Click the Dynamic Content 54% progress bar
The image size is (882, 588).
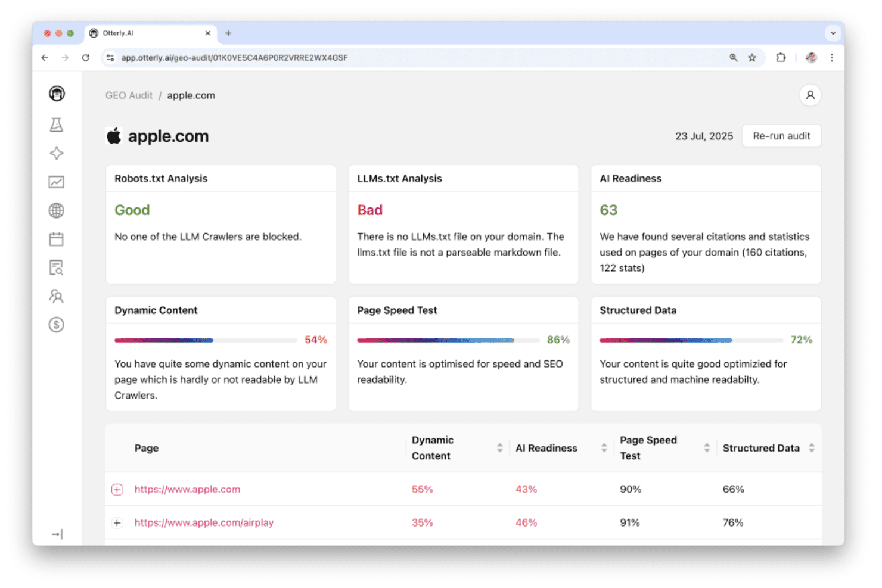pos(206,340)
